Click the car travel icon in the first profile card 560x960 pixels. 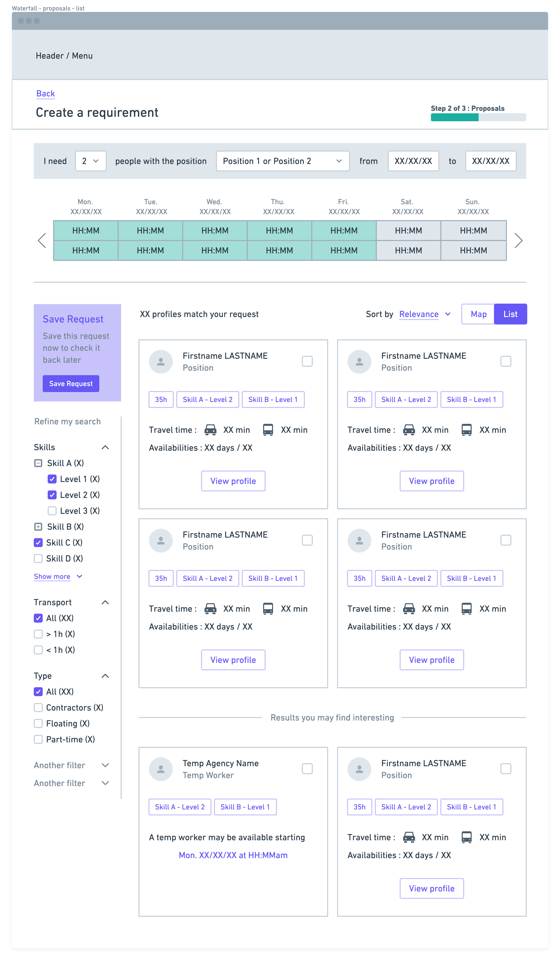[x=210, y=430]
